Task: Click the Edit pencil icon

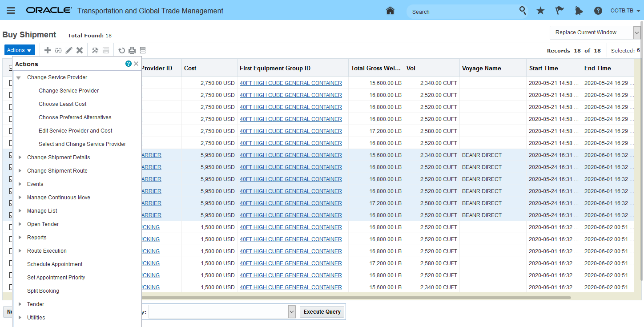Action: 69,50
